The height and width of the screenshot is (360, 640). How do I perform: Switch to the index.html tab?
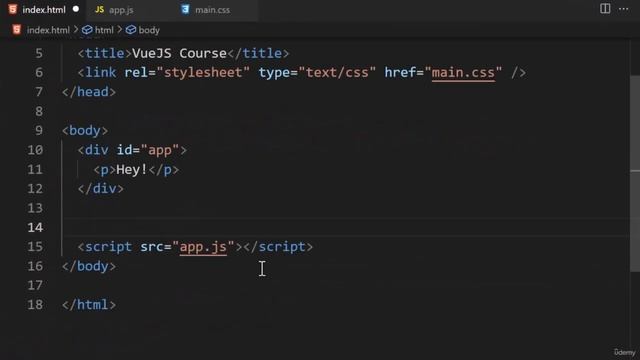click(x=44, y=10)
